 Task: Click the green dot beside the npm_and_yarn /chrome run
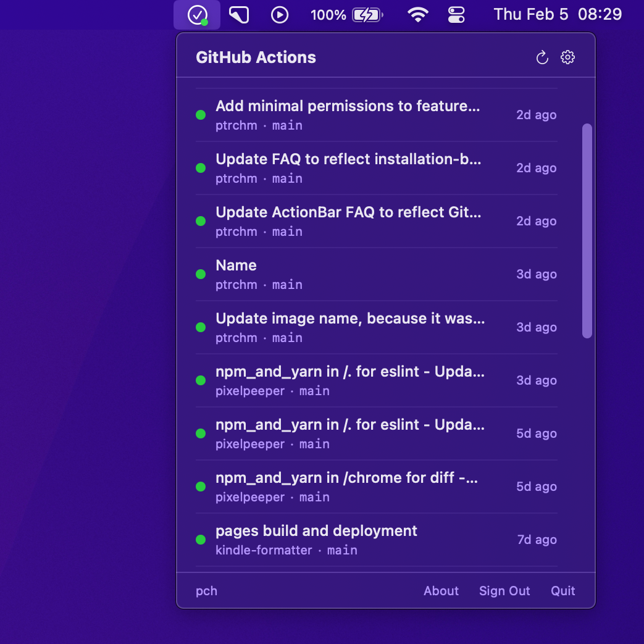(x=200, y=486)
